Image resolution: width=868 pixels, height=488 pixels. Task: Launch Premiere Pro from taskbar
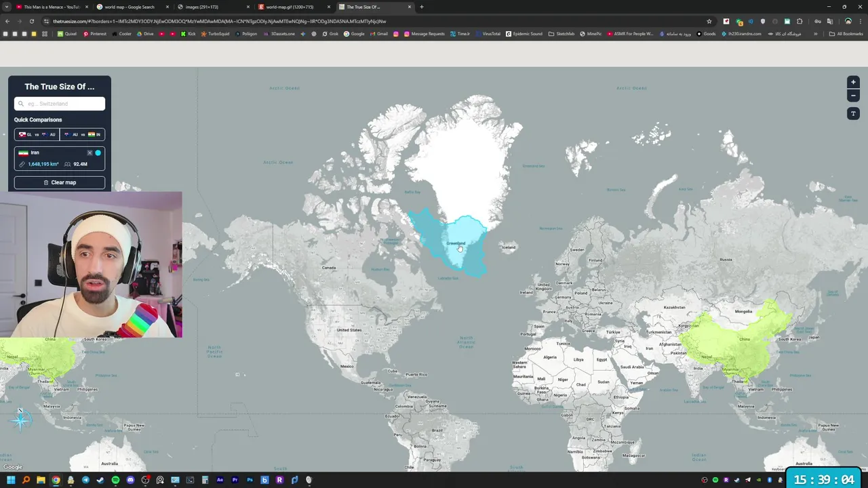(x=235, y=480)
